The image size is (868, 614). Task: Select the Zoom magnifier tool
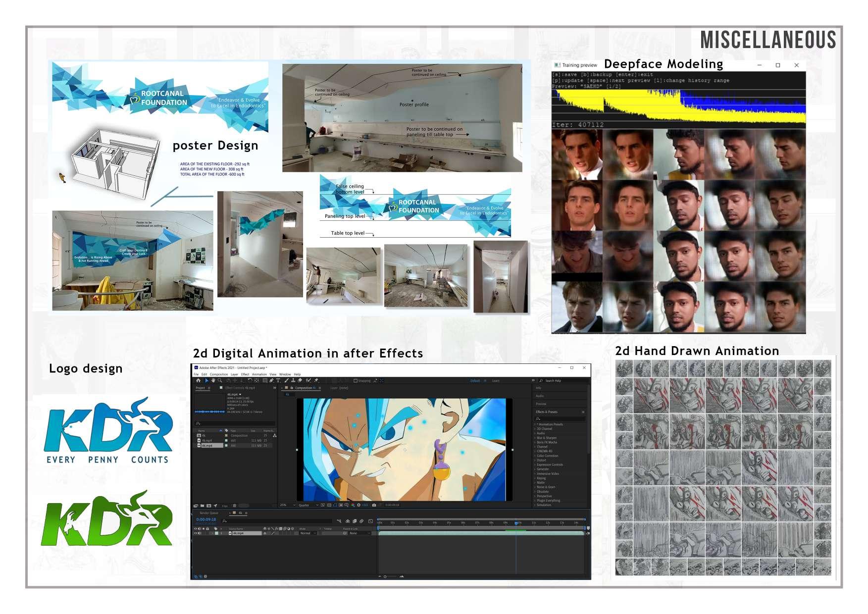coord(220,381)
